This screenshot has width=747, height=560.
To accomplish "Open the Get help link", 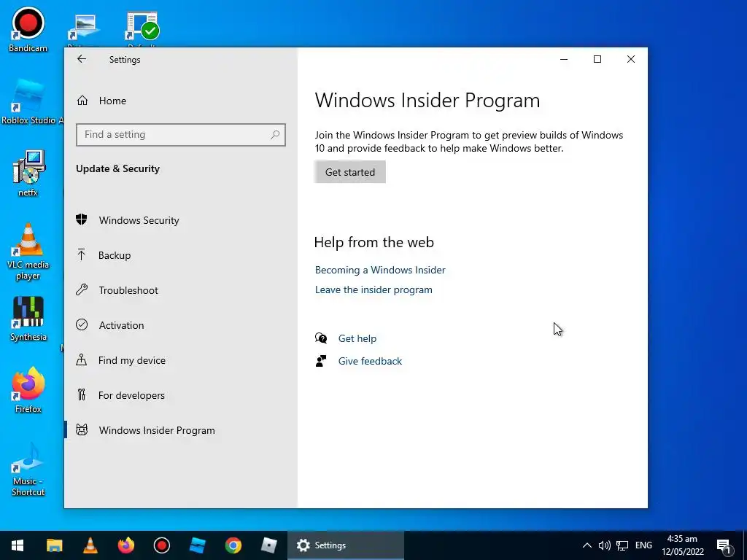I will (x=357, y=338).
